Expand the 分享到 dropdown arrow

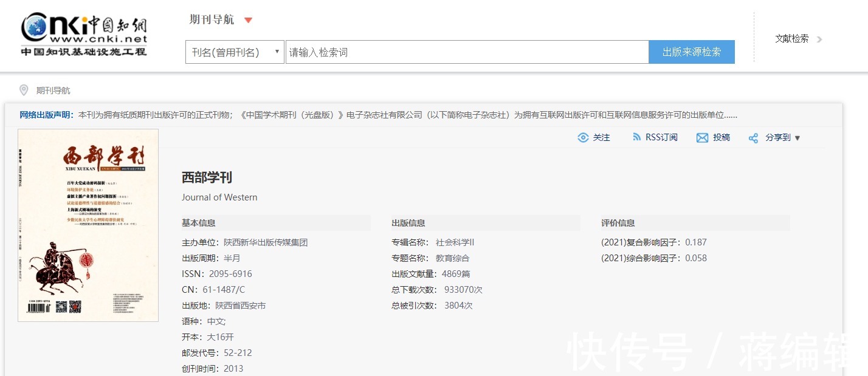click(797, 138)
